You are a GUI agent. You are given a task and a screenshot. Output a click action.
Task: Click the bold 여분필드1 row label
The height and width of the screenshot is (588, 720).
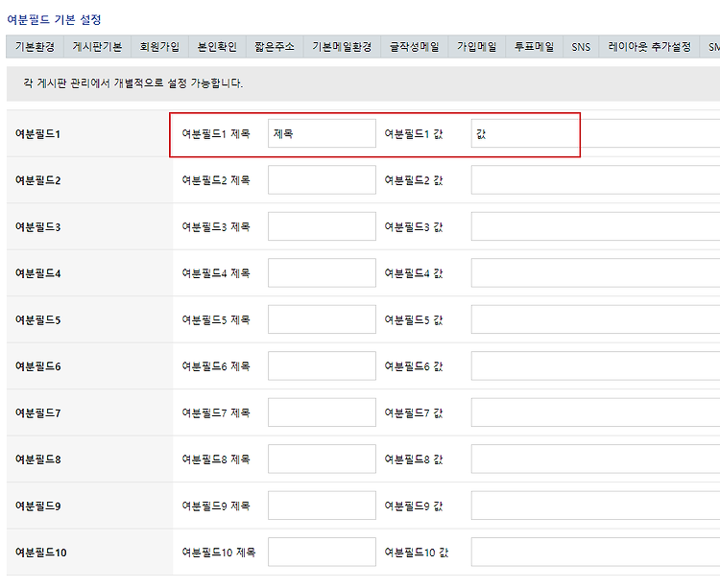[38, 134]
